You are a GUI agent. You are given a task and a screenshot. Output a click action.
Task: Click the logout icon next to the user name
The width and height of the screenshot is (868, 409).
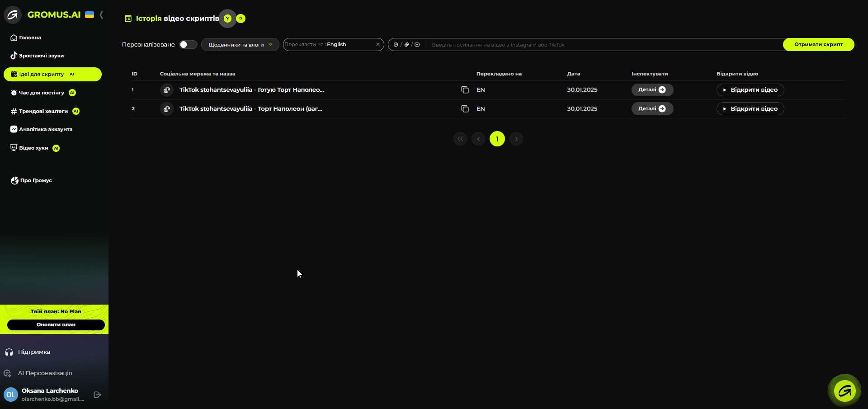pos(97,395)
